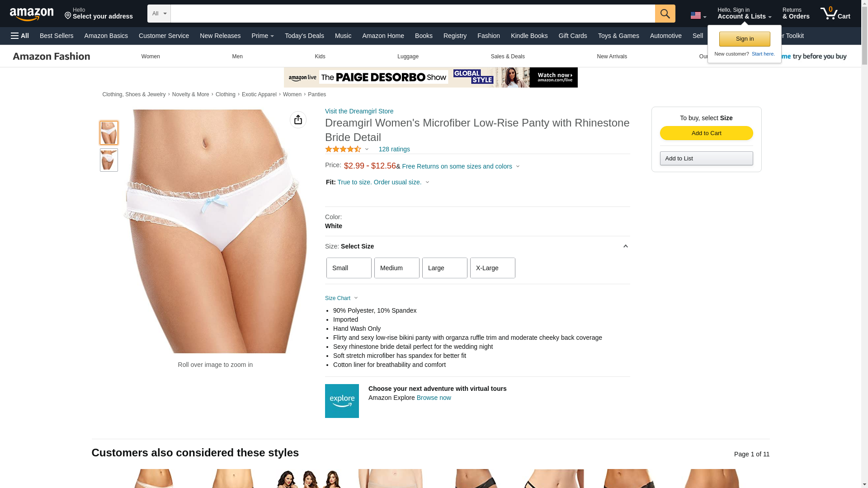Open the shopping cart icon
Screen dimensions: 868x488
click(x=835, y=13)
